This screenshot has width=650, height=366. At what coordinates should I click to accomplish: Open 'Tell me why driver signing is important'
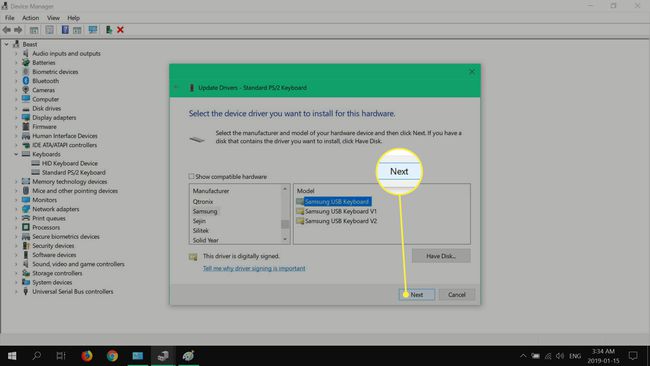(x=254, y=268)
